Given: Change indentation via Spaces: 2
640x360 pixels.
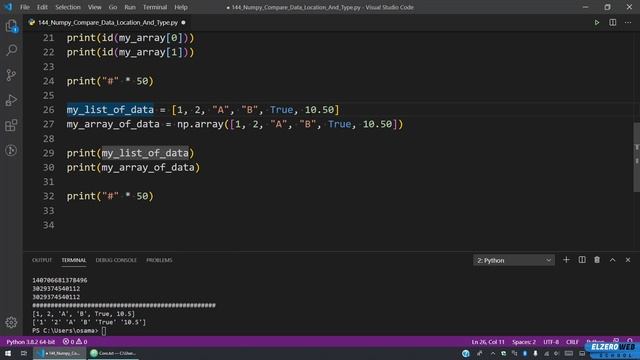Looking at the screenshot, I should [524, 342].
